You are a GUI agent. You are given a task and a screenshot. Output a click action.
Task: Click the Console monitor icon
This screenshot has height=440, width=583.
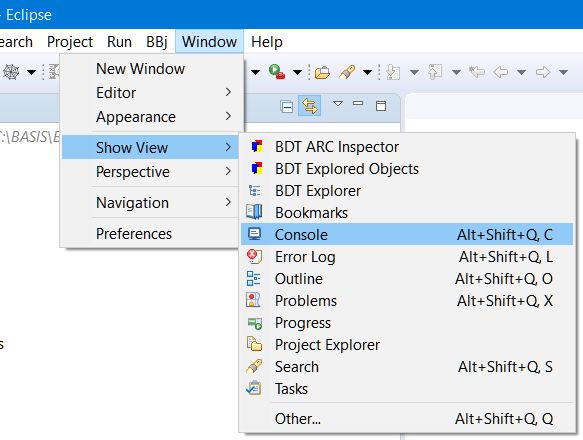pyautogui.click(x=255, y=234)
